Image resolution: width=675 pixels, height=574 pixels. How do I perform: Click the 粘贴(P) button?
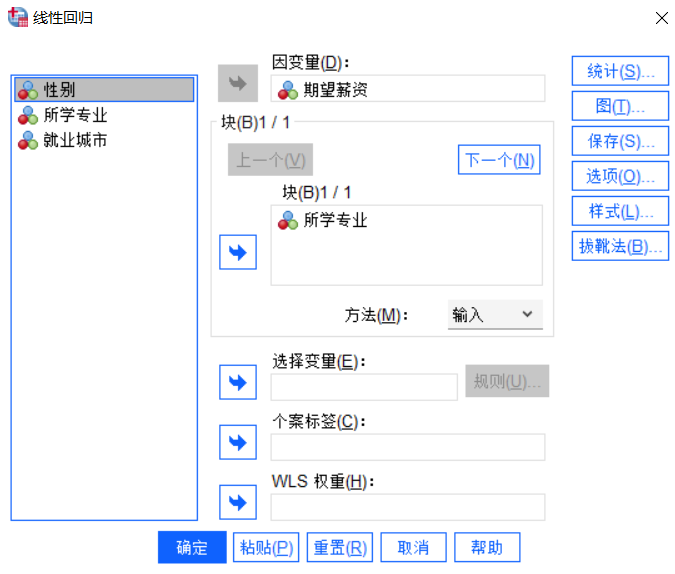coord(266,547)
